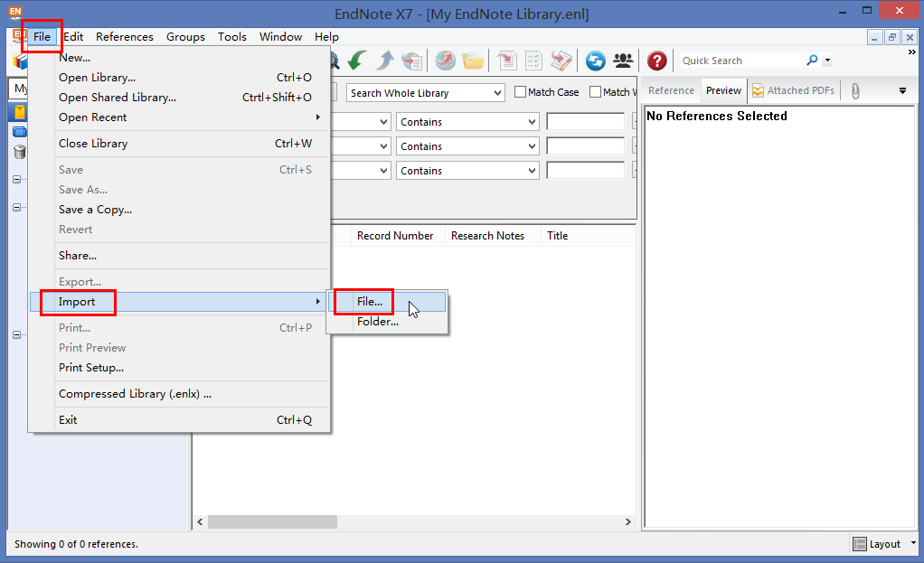Screen dimensions: 924x563
Task: Open the Groups menu
Action: coord(185,36)
